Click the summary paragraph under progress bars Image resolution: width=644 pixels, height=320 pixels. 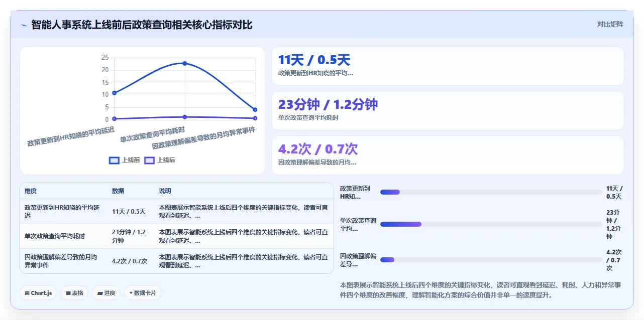[481, 290]
